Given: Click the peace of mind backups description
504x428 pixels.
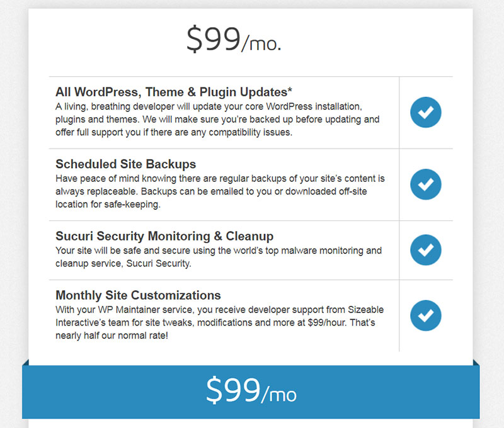Looking at the screenshot, I should pos(220,191).
